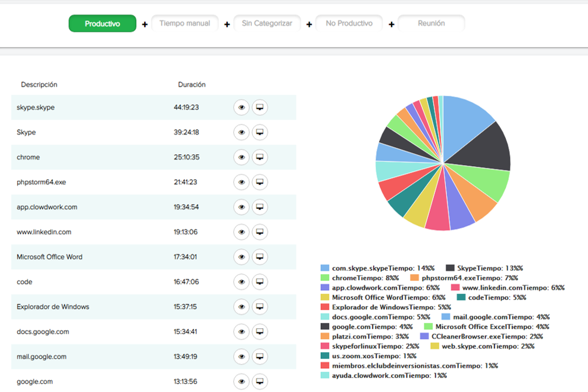Select eye icon for Explorador de Windows
Screen dimensions: 588x392
tap(242, 307)
